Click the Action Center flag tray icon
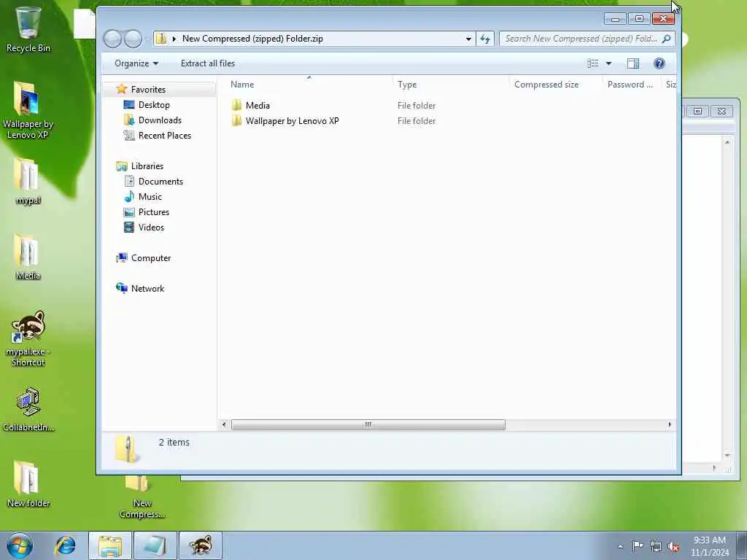 tap(638, 545)
